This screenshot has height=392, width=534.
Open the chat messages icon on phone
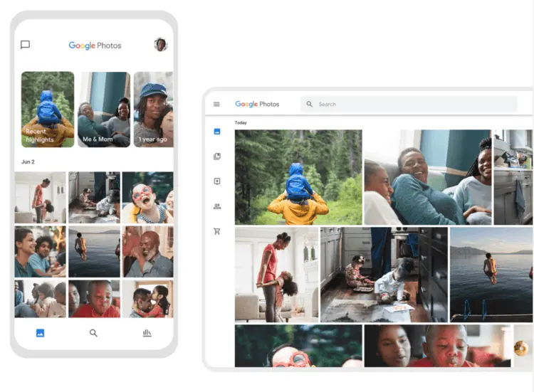click(25, 45)
